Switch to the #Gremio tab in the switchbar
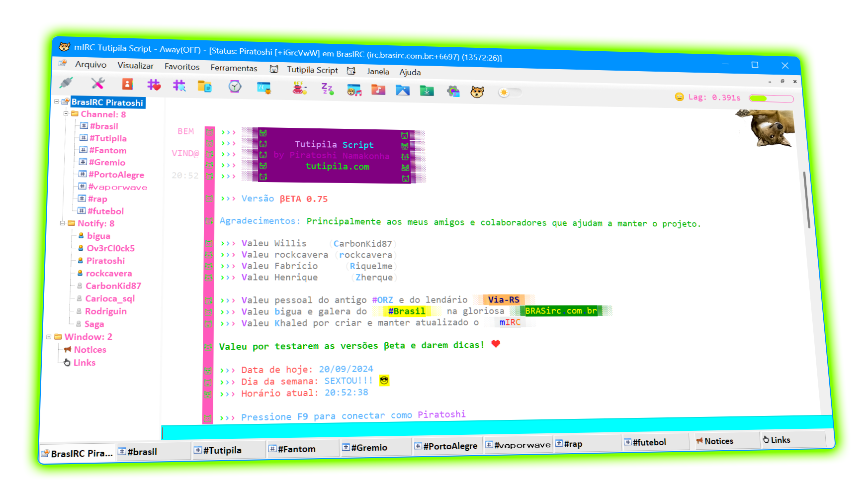 (369, 448)
